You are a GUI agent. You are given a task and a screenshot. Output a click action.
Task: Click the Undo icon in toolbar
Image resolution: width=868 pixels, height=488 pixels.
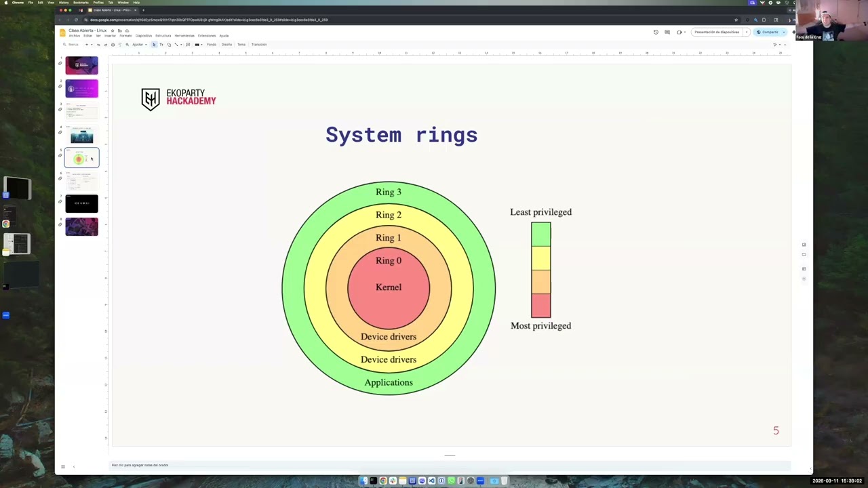tap(98, 45)
